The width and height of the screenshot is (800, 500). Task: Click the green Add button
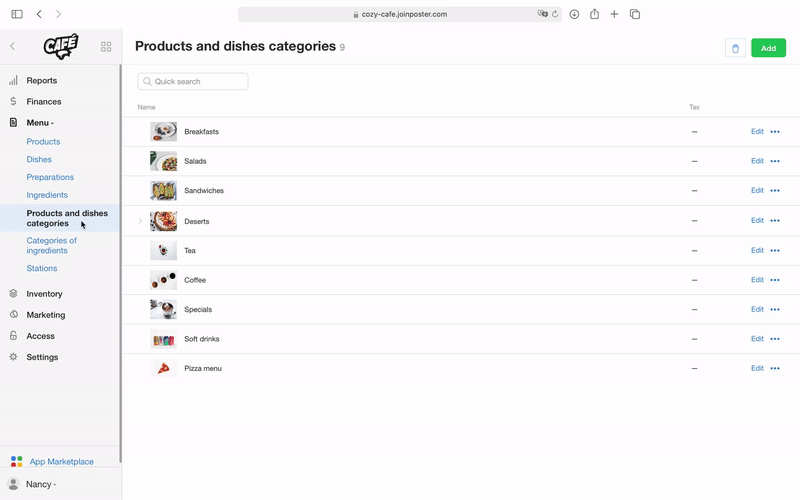(768, 48)
